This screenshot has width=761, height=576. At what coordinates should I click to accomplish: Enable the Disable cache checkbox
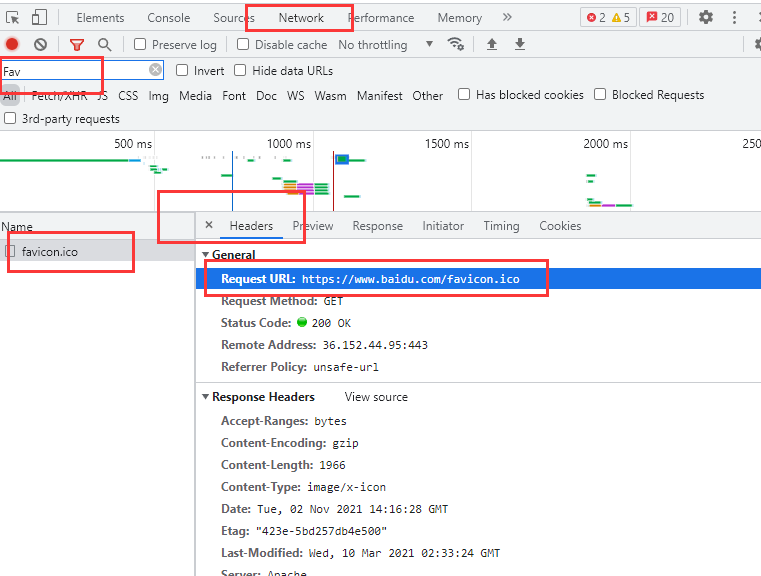[243, 44]
